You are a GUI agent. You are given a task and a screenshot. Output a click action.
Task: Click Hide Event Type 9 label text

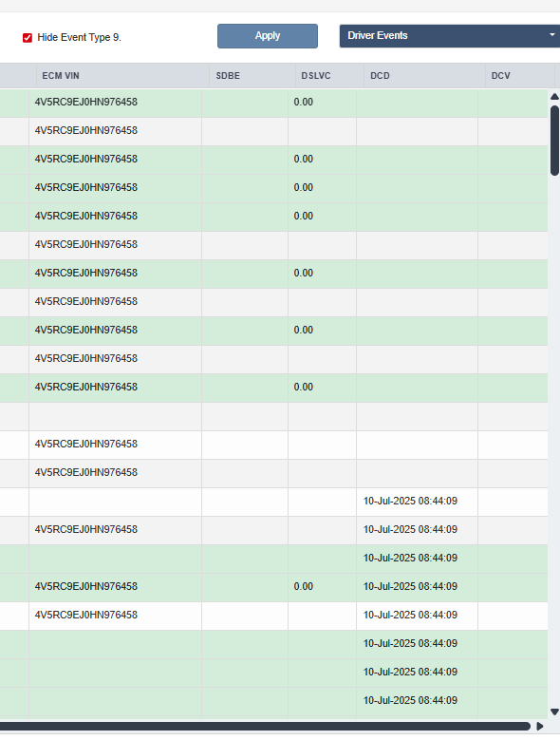click(79, 38)
